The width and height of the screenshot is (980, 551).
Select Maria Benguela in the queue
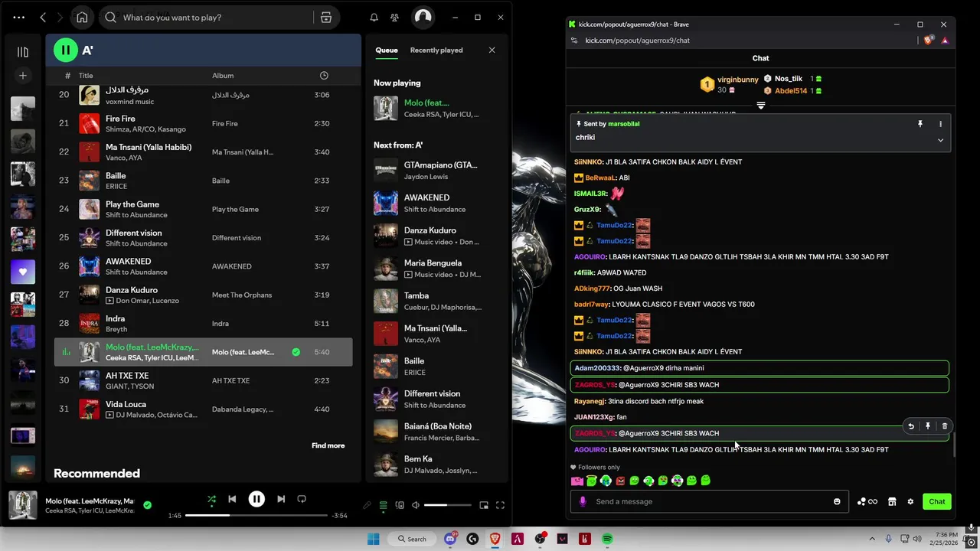click(x=436, y=268)
